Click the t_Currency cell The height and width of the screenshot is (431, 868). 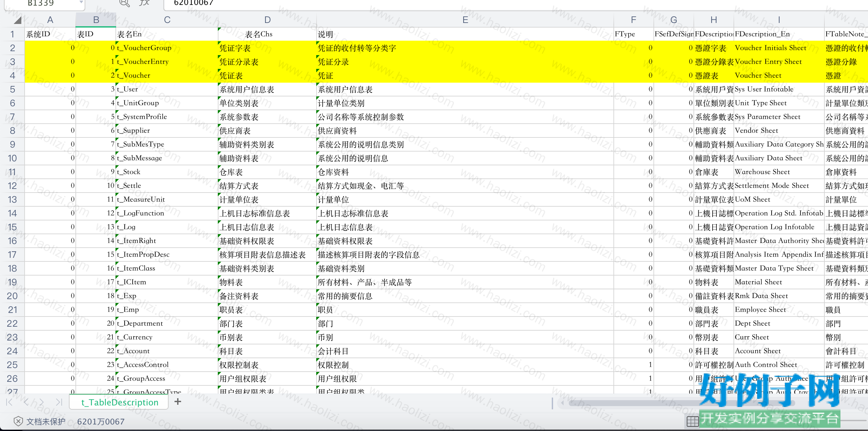point(167,337)
